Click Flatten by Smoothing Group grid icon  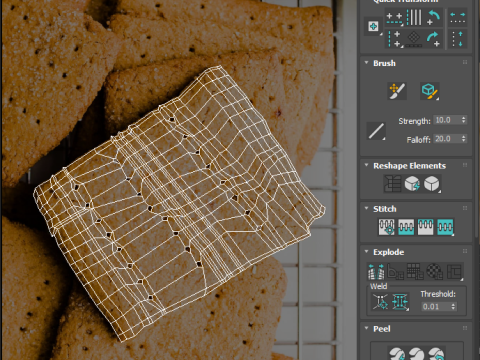[415, 271]
